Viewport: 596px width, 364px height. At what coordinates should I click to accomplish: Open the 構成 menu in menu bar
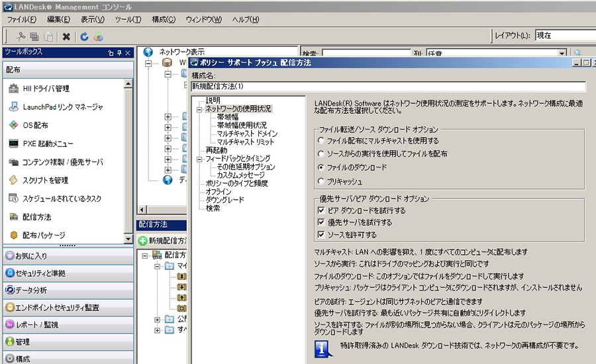(x=163, y=19)
